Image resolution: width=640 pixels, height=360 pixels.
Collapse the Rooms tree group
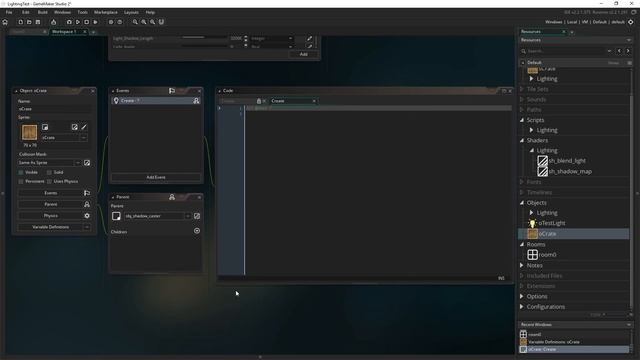coord(522,244)
